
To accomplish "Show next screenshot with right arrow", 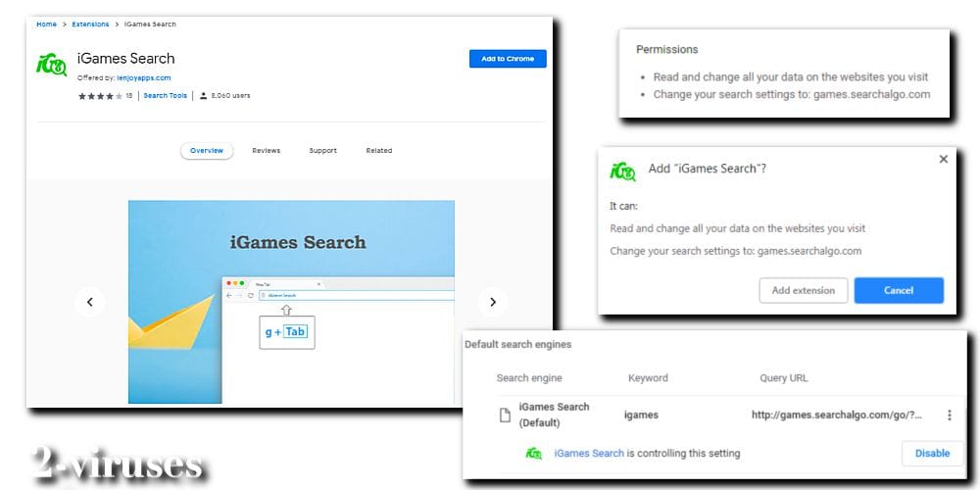I will [x=493, y=302].
